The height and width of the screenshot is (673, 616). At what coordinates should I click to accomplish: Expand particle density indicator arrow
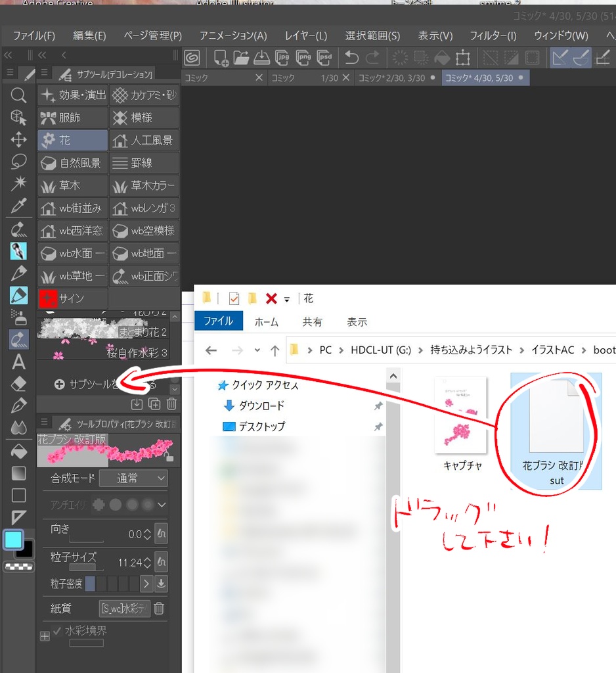click(x=146, y=584)
